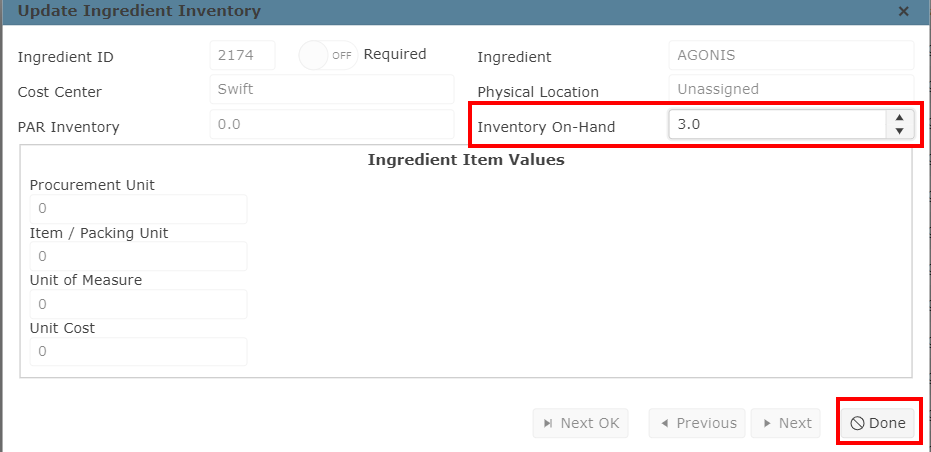Viewport: 931px width, 452px height.
Task: Select the Ingredient ID field
Action: point(242,55)
